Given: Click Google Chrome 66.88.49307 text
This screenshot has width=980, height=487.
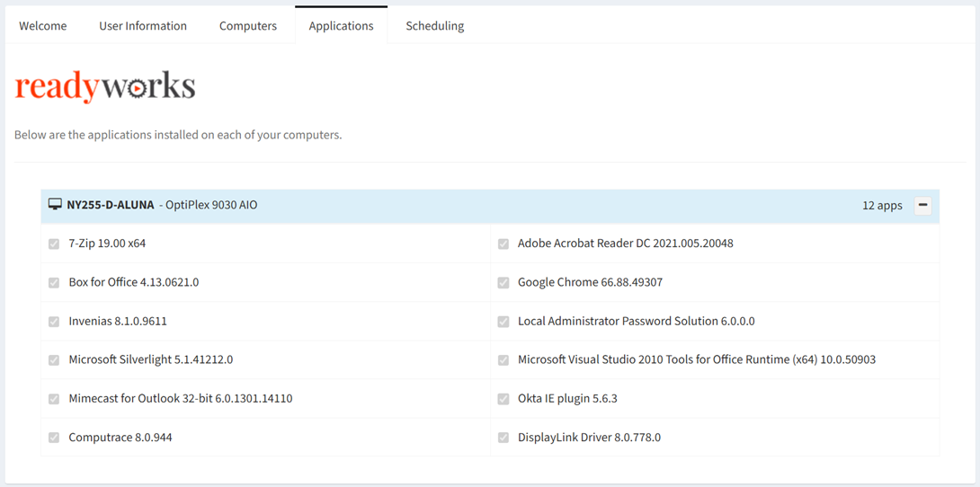Looking at the screenshot, I should [591, 282].
